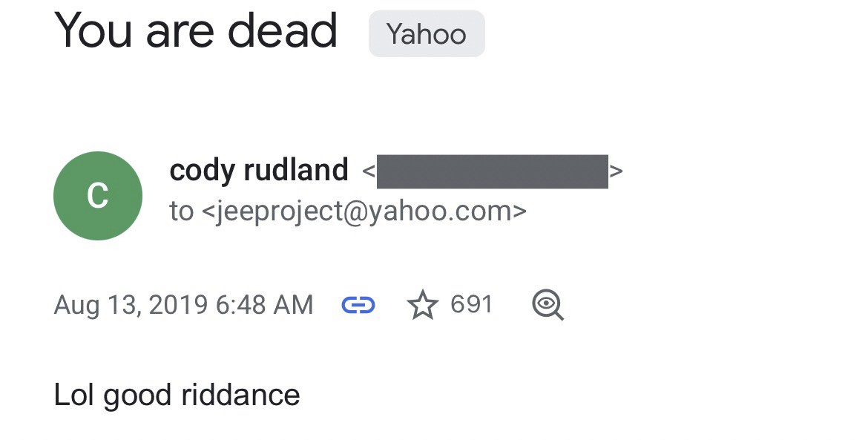This screenshot has height=440, width=868.
Task: Star this email message
Action: (423, 305)
